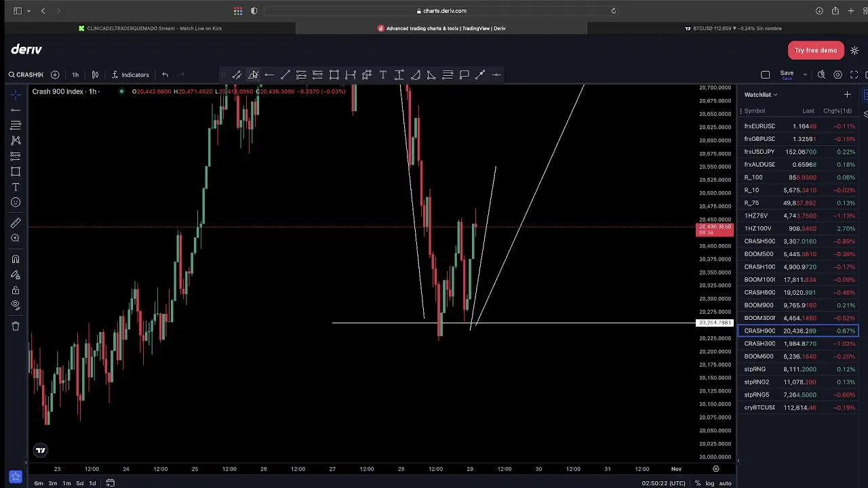The image size is (868, 488).
Task: Select frxEURUSD in the watchlist
Action: click(x=798, y=126)
